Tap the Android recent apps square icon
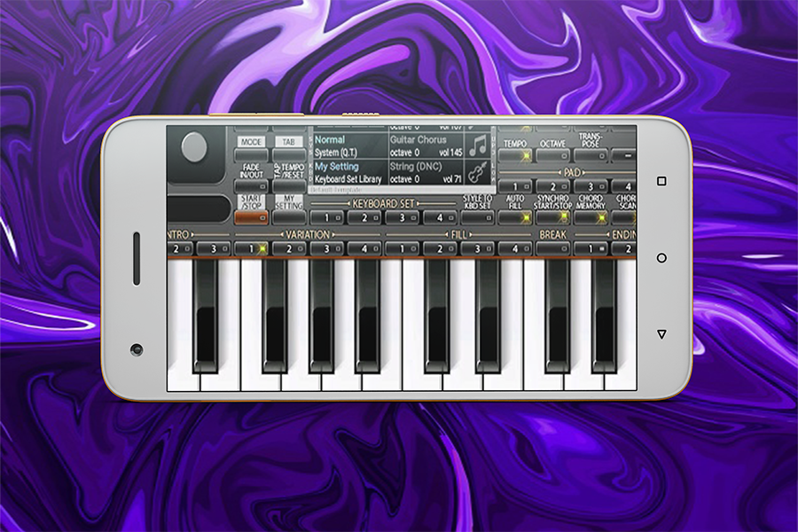 click(661, 181)
